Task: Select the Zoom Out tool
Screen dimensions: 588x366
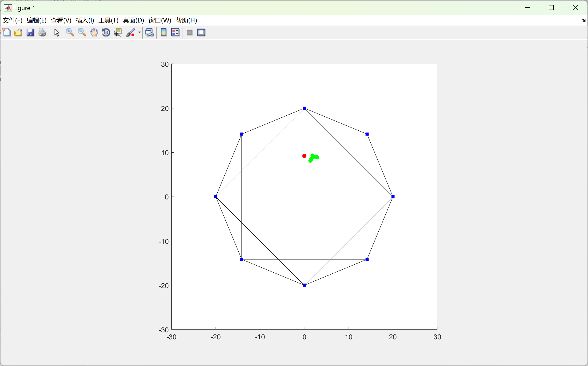Action: pyautogui.click(x=82, y=33)
